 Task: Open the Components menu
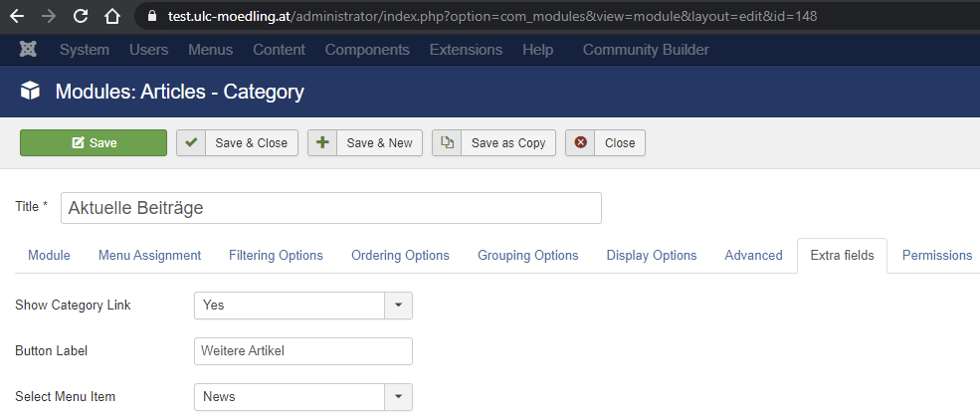(366, 50)
